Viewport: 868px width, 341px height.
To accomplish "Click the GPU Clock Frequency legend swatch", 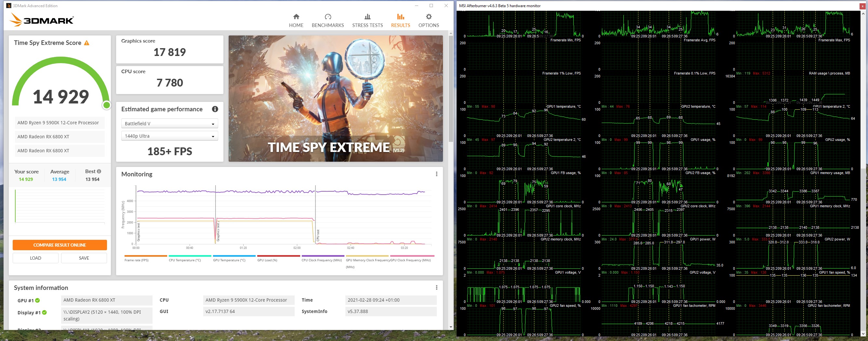I will click(x=412, y=256).
